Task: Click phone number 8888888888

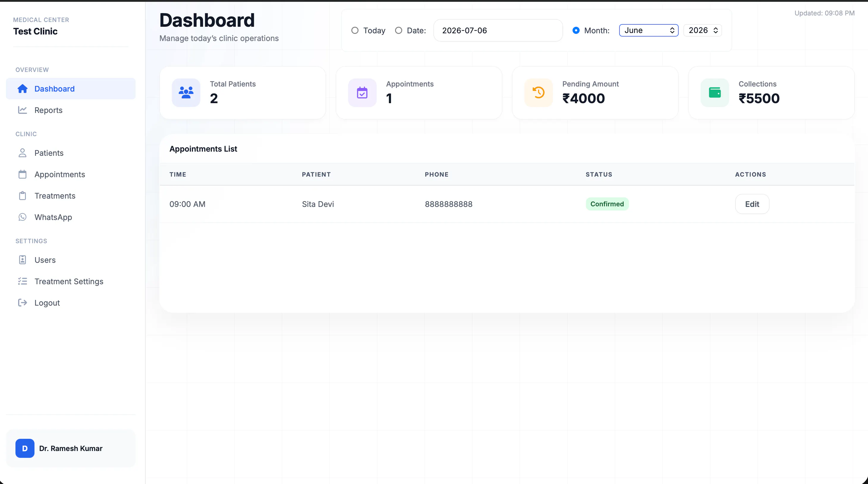Action: tap(449, 204)
